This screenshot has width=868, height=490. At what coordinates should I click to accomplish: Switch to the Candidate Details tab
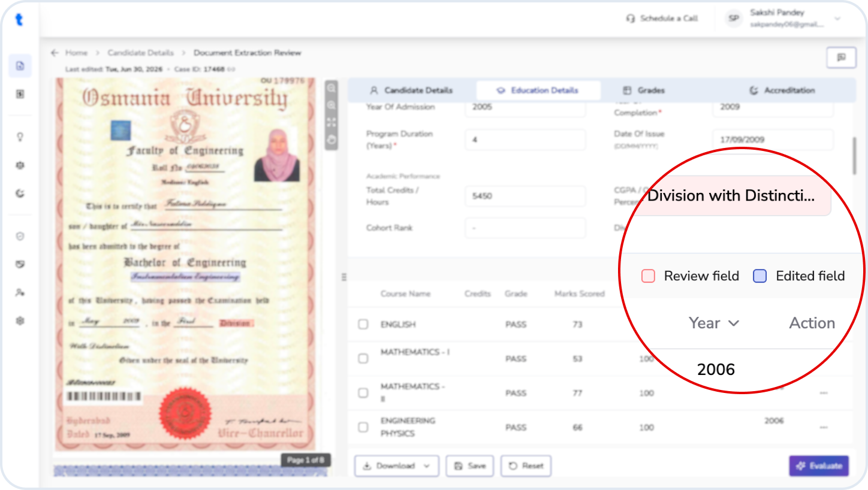click(411, 90)
